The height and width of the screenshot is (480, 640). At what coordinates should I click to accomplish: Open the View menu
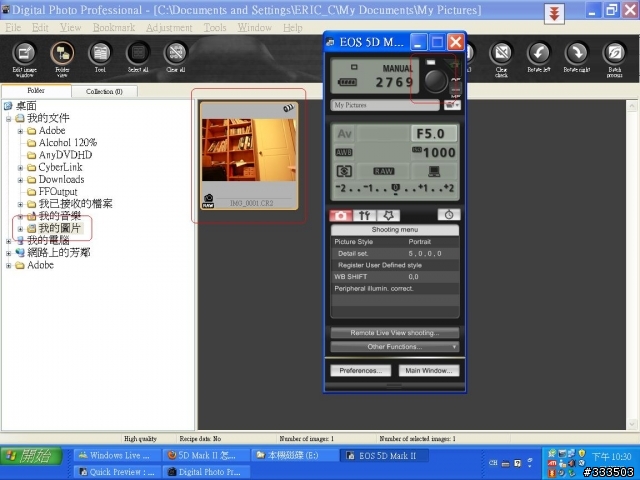70,27
